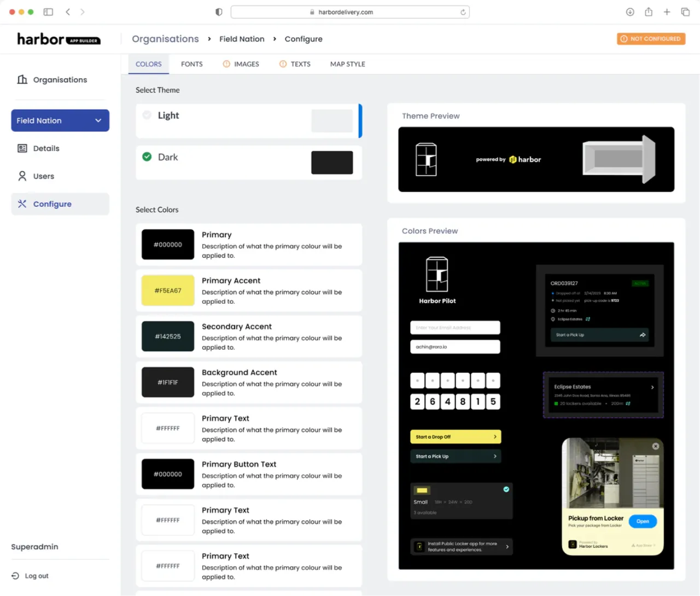Click chevron on Start a Drop Off button
The image size is (700, 596).
(x=495, y=437)
